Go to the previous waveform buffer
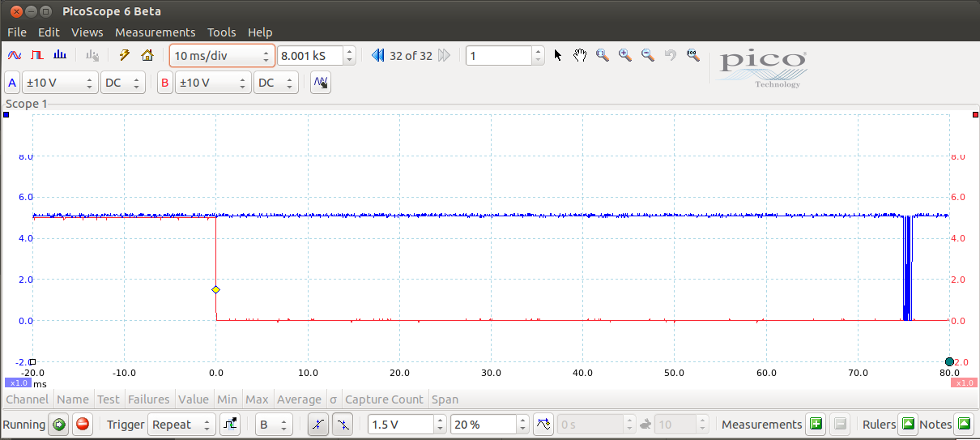Screen dimensions: 980x440 coord(378,56)
